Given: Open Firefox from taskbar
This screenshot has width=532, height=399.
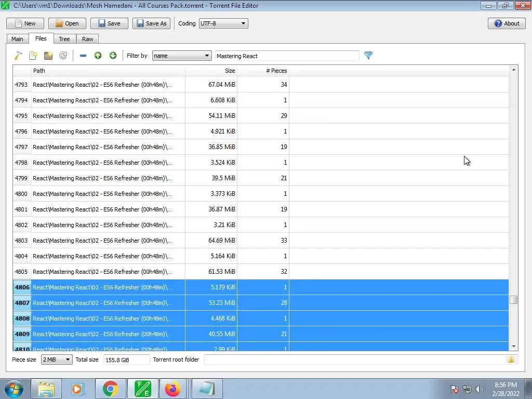Looking at the screenshot, I should [173, 389].
